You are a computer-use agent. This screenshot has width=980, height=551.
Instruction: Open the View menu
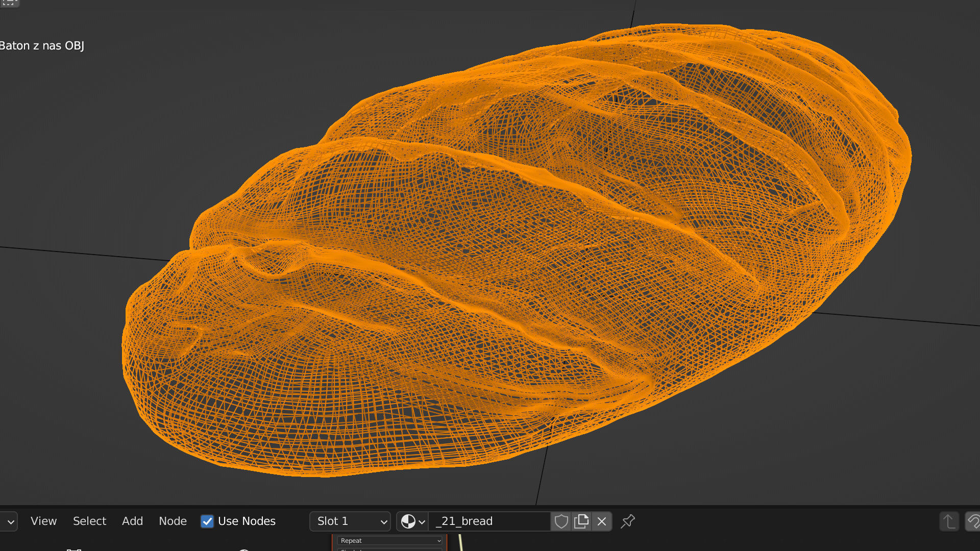coord(43,521)
